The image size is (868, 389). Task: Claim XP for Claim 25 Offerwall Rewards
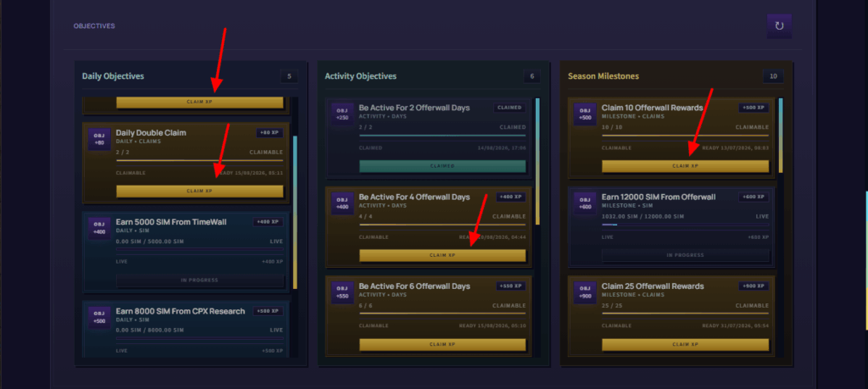685,344
